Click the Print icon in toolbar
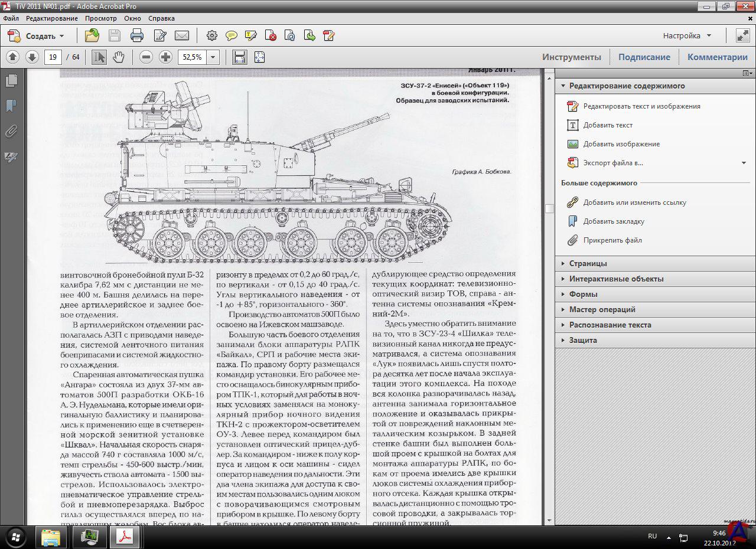The image size is (756, 549). tap(137, 36)
